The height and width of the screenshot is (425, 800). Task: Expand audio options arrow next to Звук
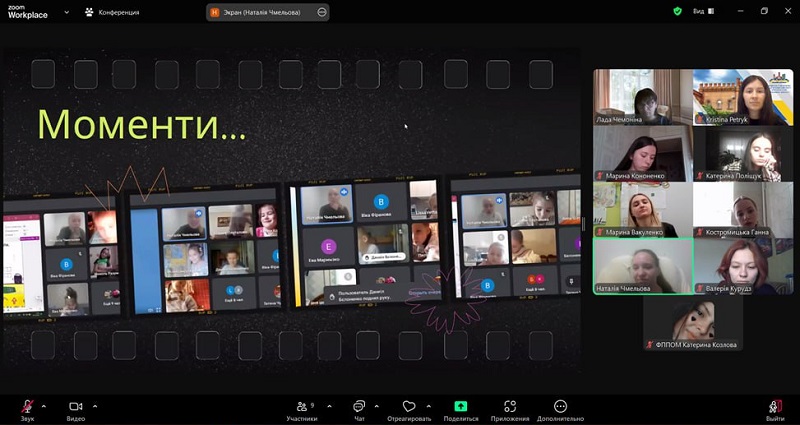pos(43,407)
